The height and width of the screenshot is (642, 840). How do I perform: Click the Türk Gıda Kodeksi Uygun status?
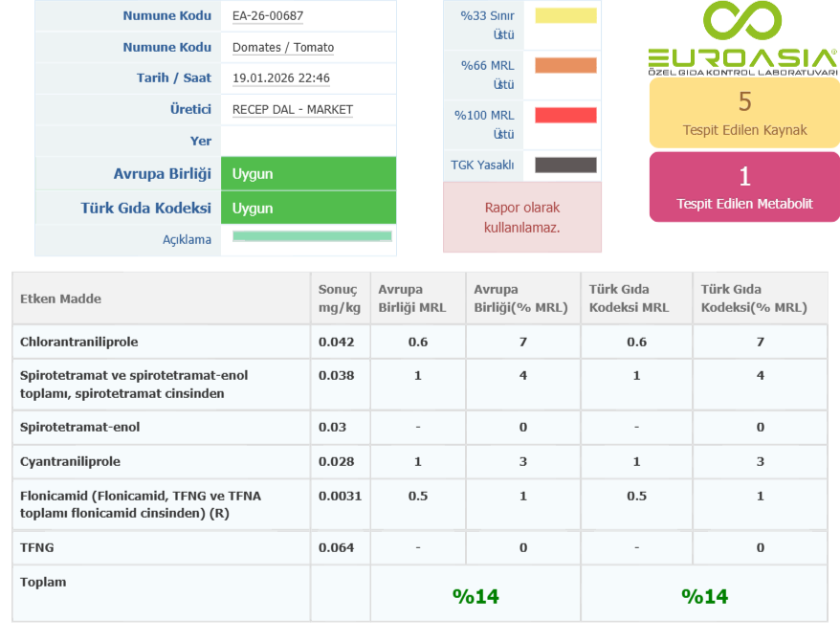click(x=308, y=208)
